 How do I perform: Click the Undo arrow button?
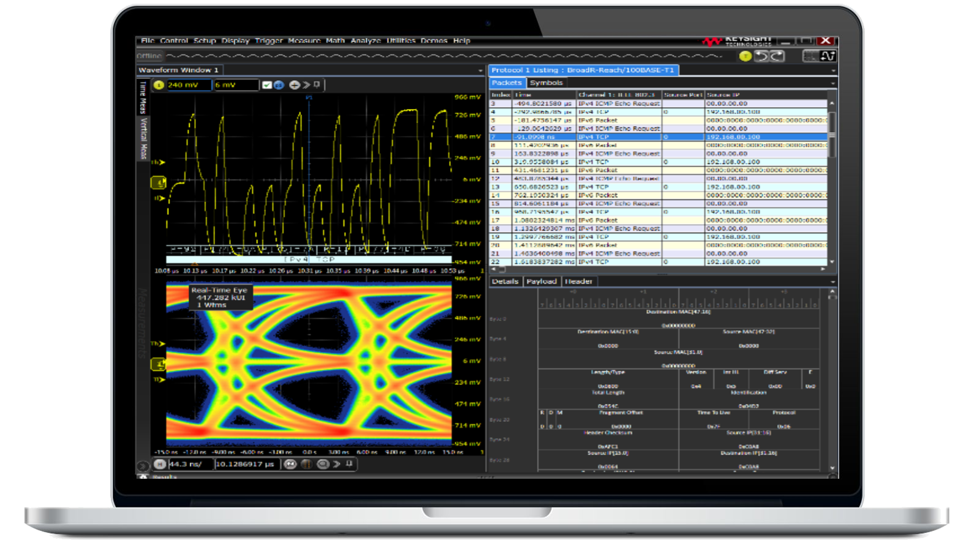click(761, 56)
